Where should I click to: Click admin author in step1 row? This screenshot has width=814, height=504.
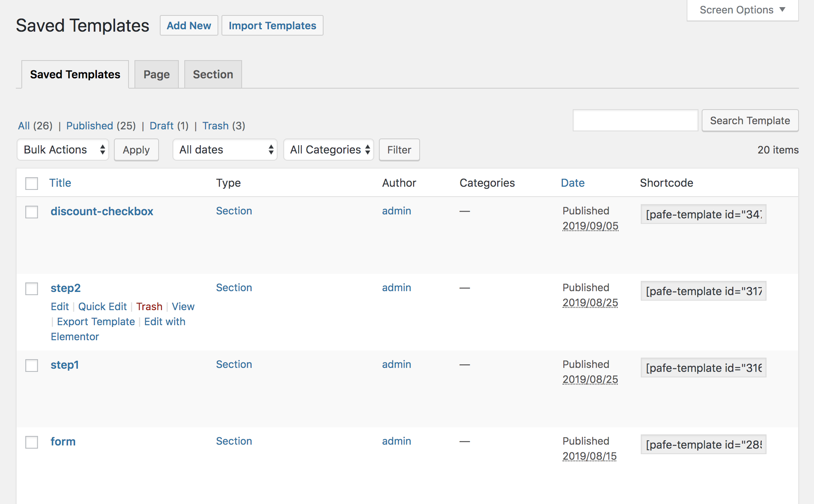tap(396, 364)
